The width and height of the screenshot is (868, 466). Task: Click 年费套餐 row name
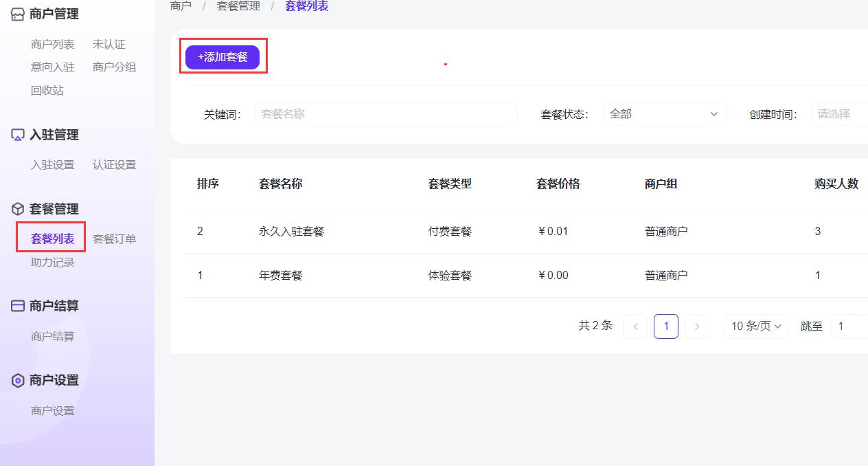pos(281,276)
